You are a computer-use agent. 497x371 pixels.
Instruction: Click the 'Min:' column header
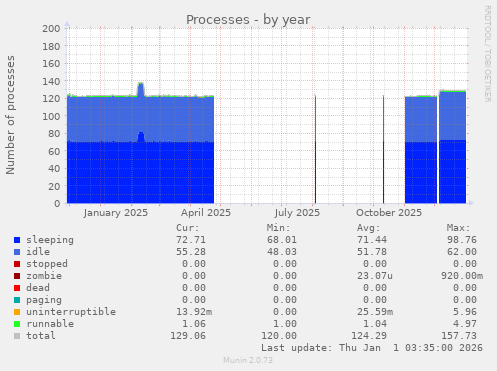point(278,228)
